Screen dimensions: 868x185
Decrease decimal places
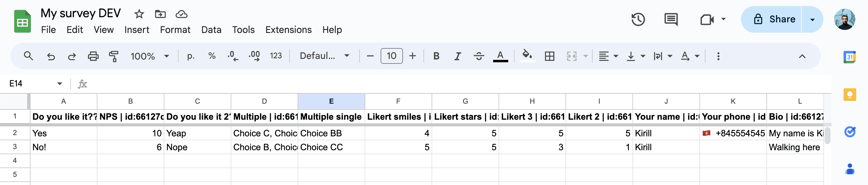pyautogui.click(x=232, y=56)
